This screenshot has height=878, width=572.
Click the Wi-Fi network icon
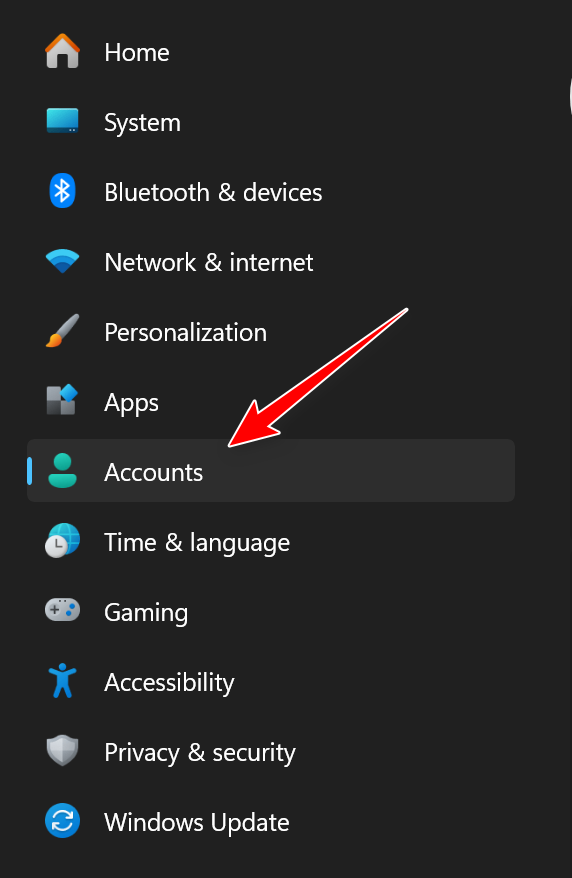coord(62,261)
